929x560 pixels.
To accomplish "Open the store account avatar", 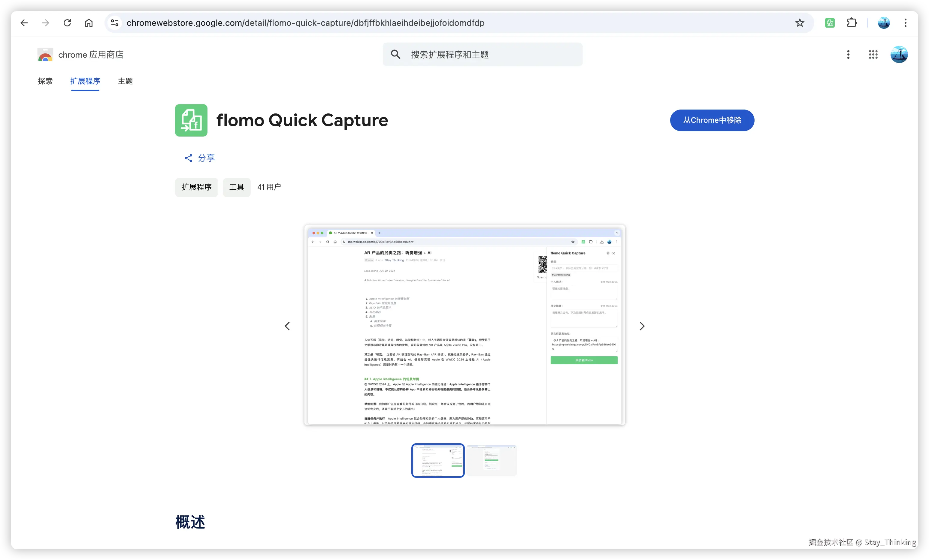I will [x=899, y=55].
